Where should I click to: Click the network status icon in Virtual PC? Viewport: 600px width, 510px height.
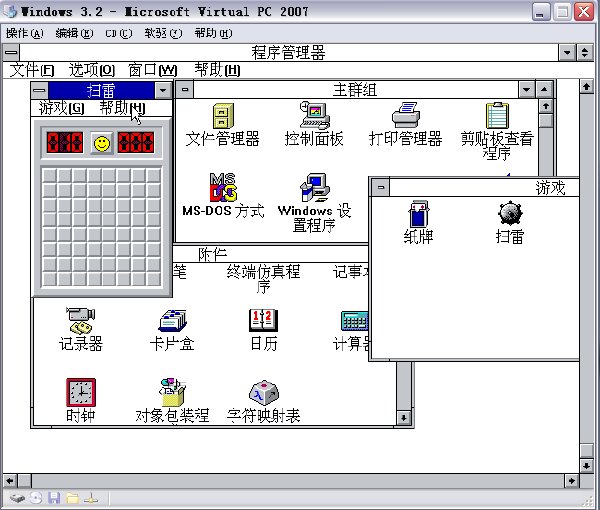click(91, 498)
